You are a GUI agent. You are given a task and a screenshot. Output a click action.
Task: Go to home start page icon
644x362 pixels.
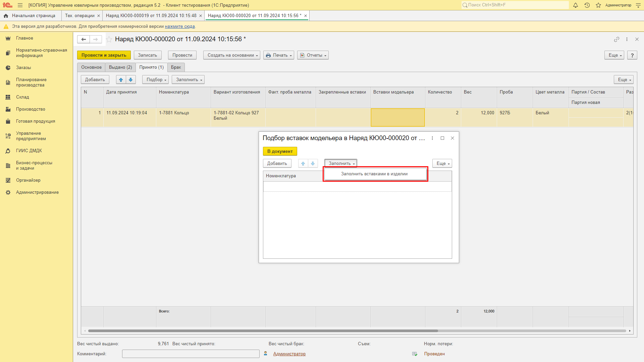click(6, 16)
